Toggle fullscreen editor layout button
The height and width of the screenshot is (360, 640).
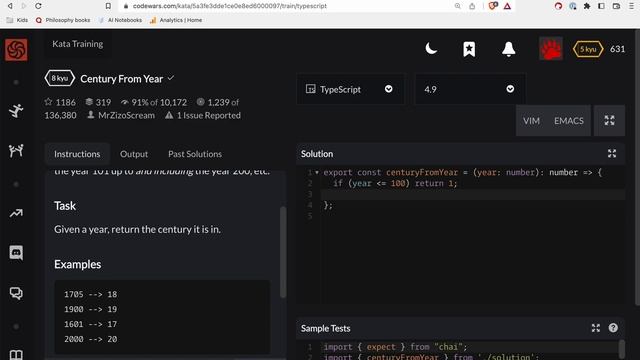point(609,120)
